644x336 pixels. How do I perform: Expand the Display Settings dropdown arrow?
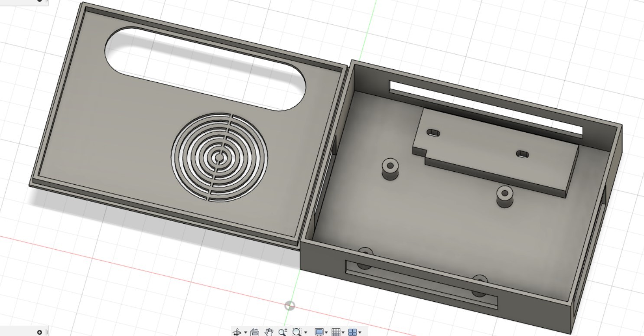pos(326,333)
